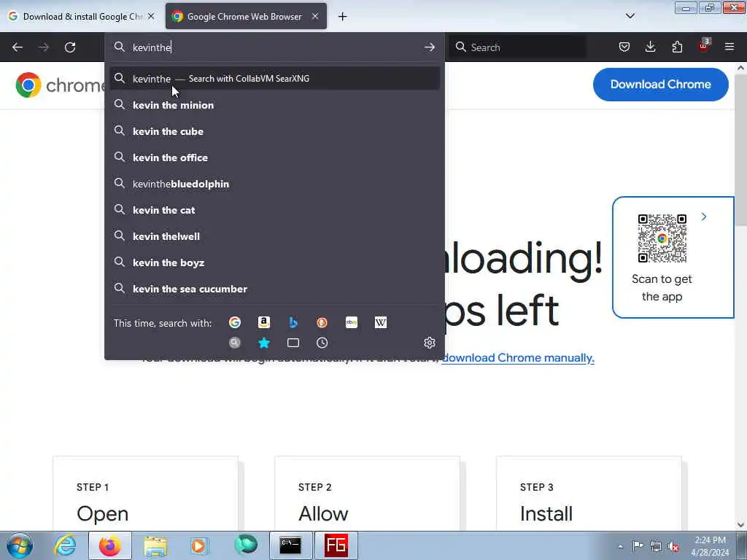747x560 pixels.
Task: Click the Chrome logo on the page
Action: [28, 85]
